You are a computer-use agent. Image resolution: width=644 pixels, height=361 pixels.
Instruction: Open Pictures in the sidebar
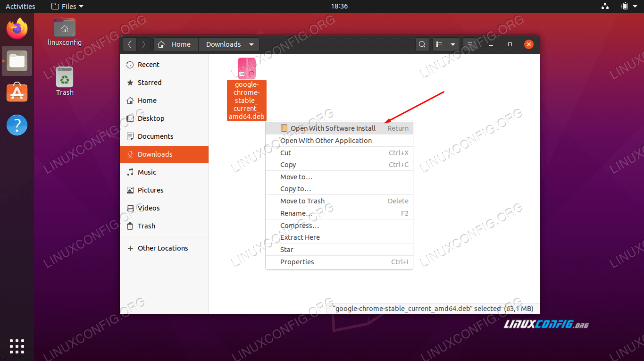164,190
